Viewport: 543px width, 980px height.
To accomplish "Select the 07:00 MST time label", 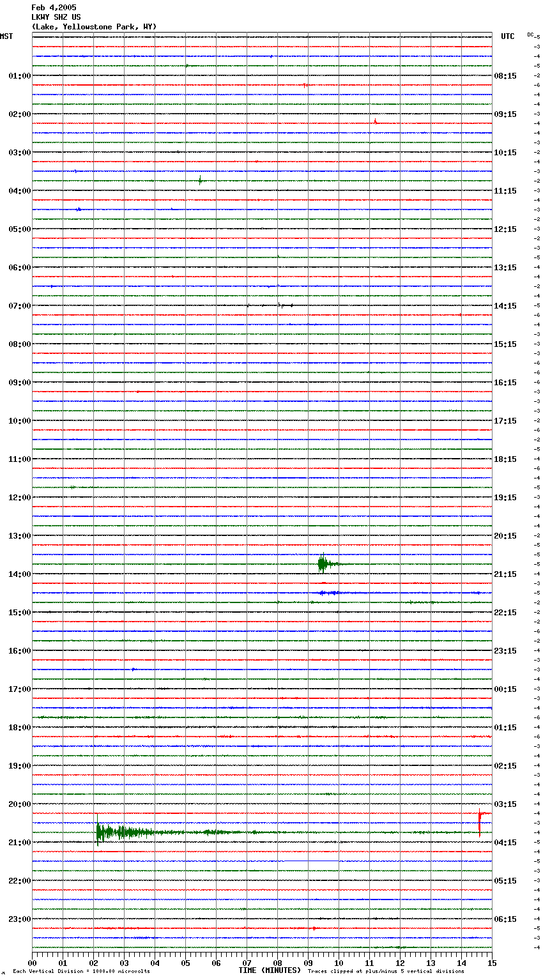I will coord(19,306).
